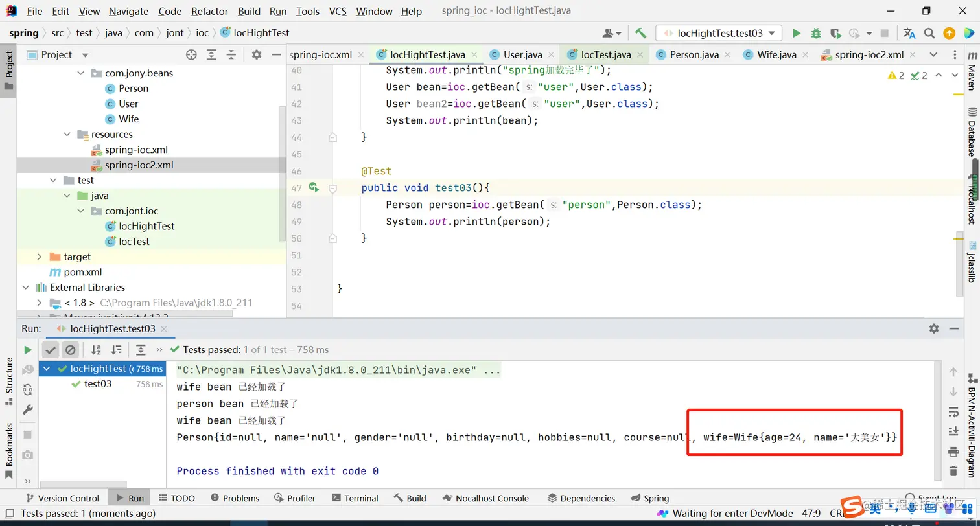Click the orange update arrow icon
Viewport: 980px width, 526px height.
click(949, 33)
